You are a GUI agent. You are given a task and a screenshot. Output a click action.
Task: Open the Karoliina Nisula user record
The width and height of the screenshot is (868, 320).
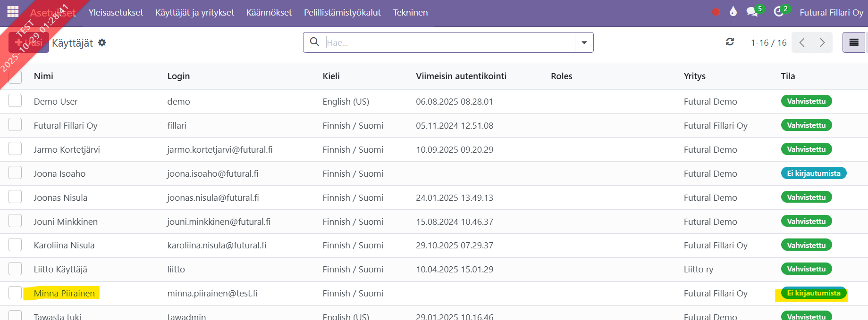pyautogui.click(x=64, y=245)
